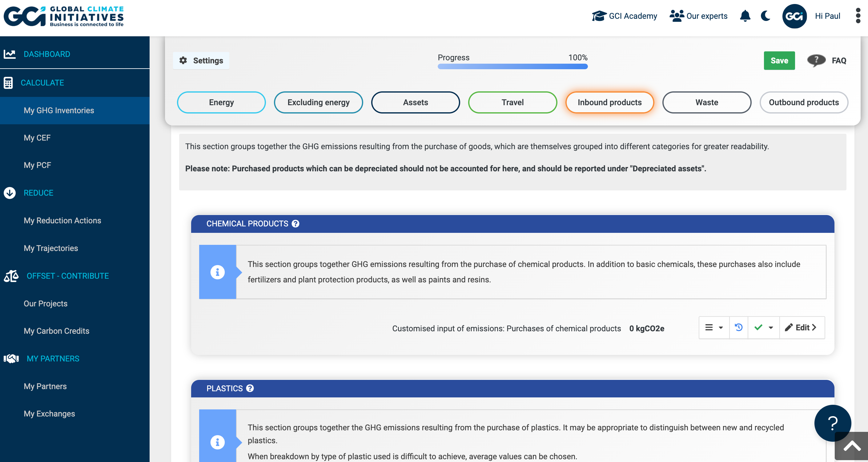Open the Calculate sidebar section
This screenshot has height=462, width=868.
tap(42, 82)
